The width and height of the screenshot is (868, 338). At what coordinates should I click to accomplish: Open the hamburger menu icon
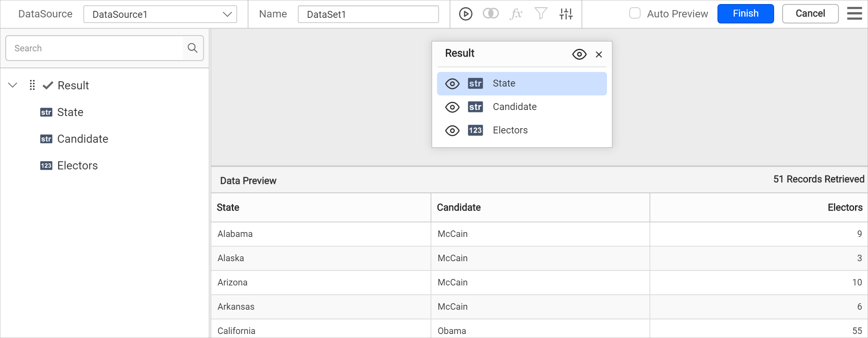[x=854, y=14]
